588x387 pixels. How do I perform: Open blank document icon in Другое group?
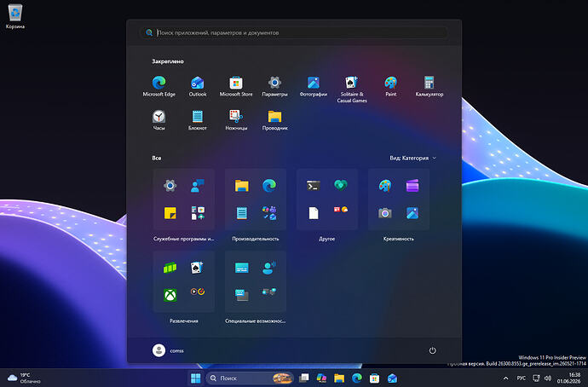(314, 213)
